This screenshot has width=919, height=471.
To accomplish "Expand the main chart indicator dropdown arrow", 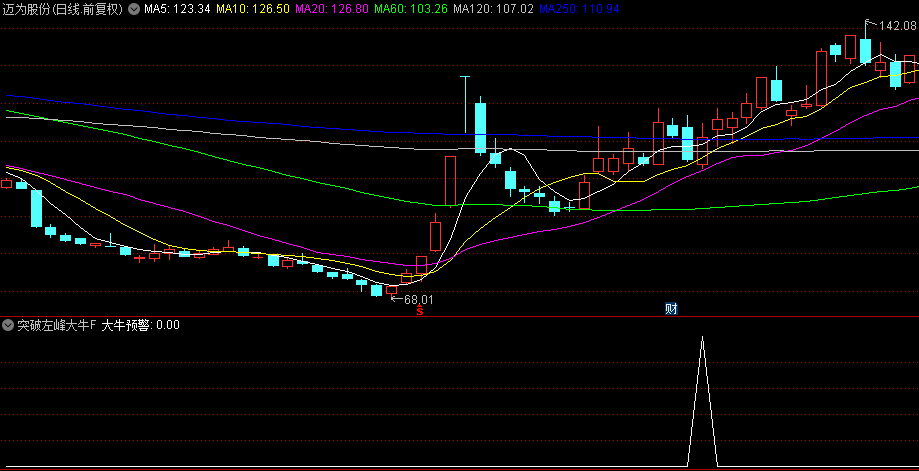I will point(134,9).
